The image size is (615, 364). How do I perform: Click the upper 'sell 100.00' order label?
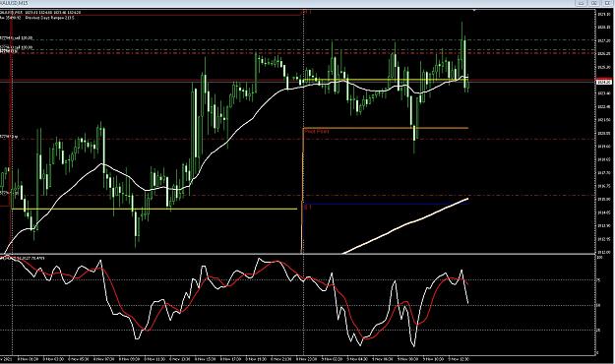coord(18,38)
